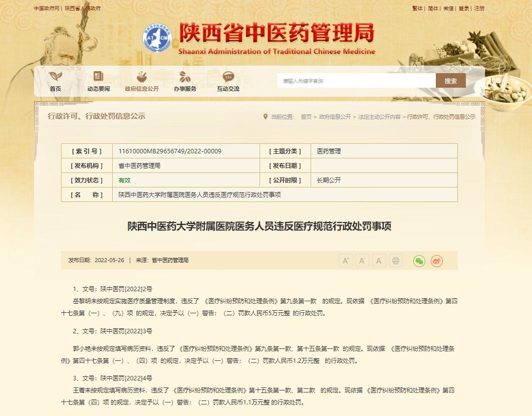Open 陕西省人民政府 link in top bar

(83, 8)
